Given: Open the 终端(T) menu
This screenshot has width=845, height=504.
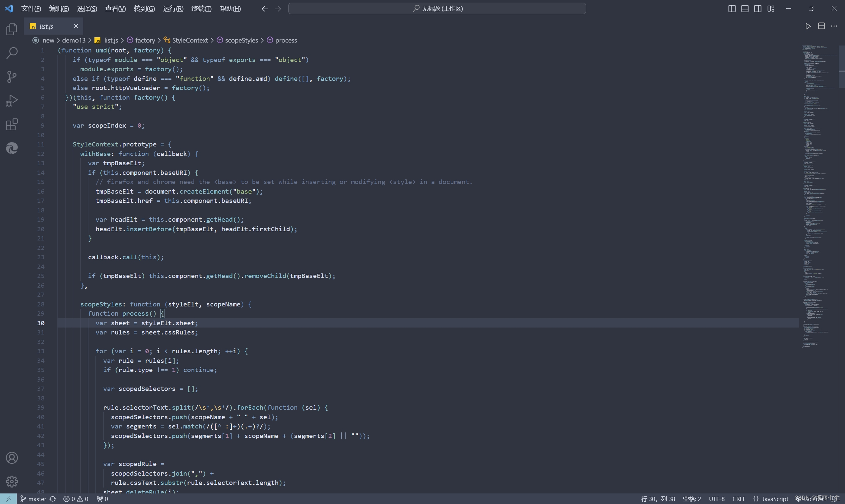Looking at the screenshot, I should click(x=201, y=9).
